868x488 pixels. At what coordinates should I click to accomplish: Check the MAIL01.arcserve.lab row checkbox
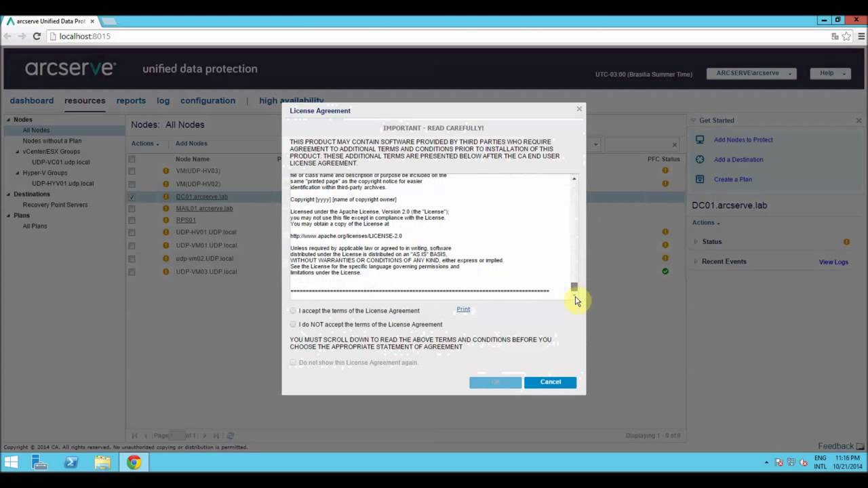point(132,209)
